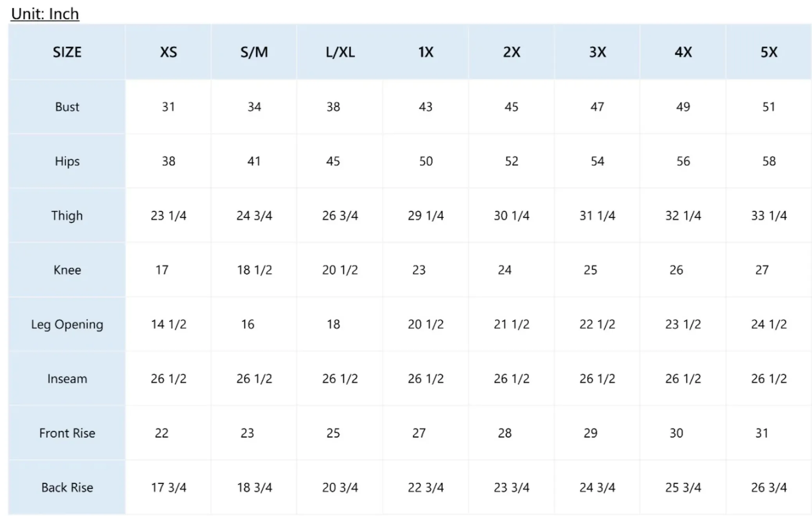This screenshot has width=812, height=516.
Task: Select the XS Back Rise value 17 3/4
Action: (x=169, y=487)
